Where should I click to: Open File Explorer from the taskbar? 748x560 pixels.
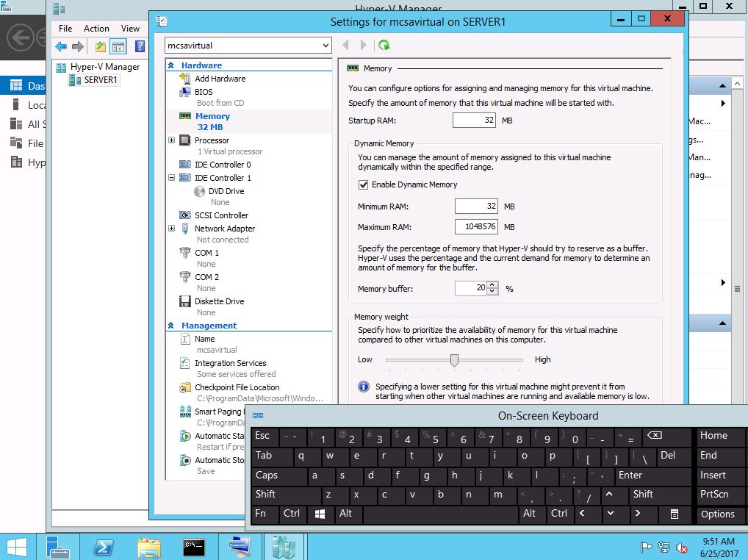click(149, 547)
